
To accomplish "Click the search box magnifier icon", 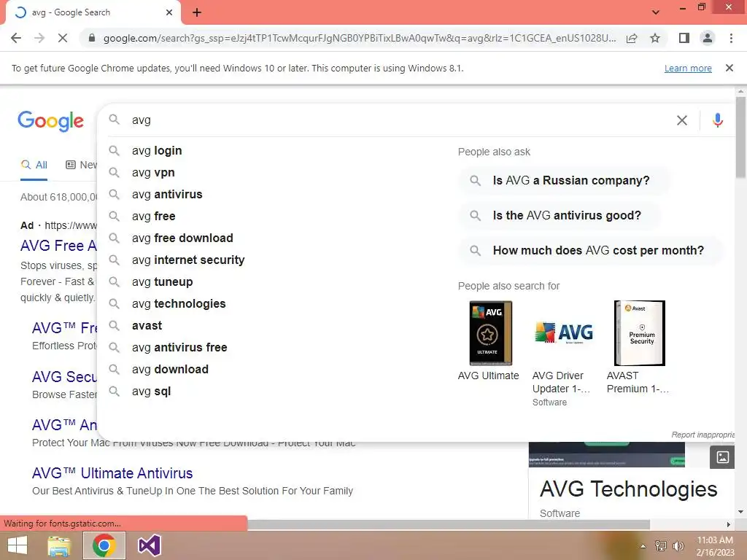I will click(x=114, y=120).
